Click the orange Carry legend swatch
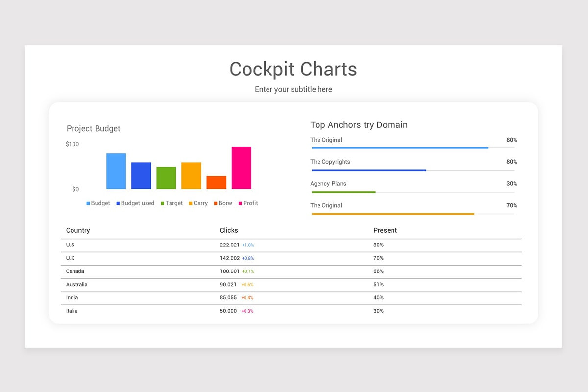588x392 pixels. pyautogui.click(x=191, y=203)
